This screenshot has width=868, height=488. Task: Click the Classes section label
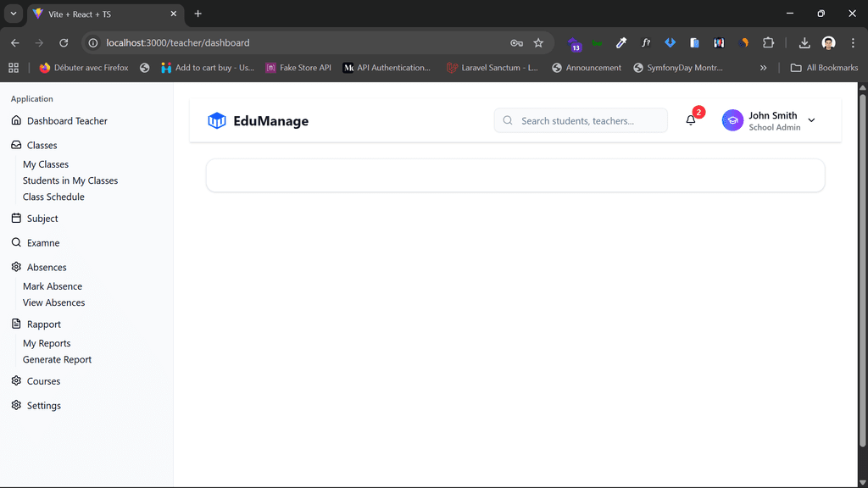[x=42, y=145]
